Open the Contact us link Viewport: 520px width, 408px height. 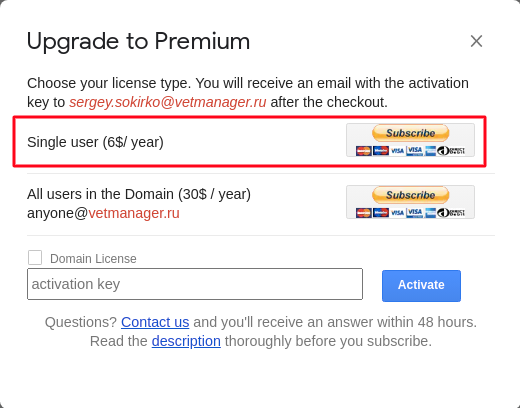(155, 322)
